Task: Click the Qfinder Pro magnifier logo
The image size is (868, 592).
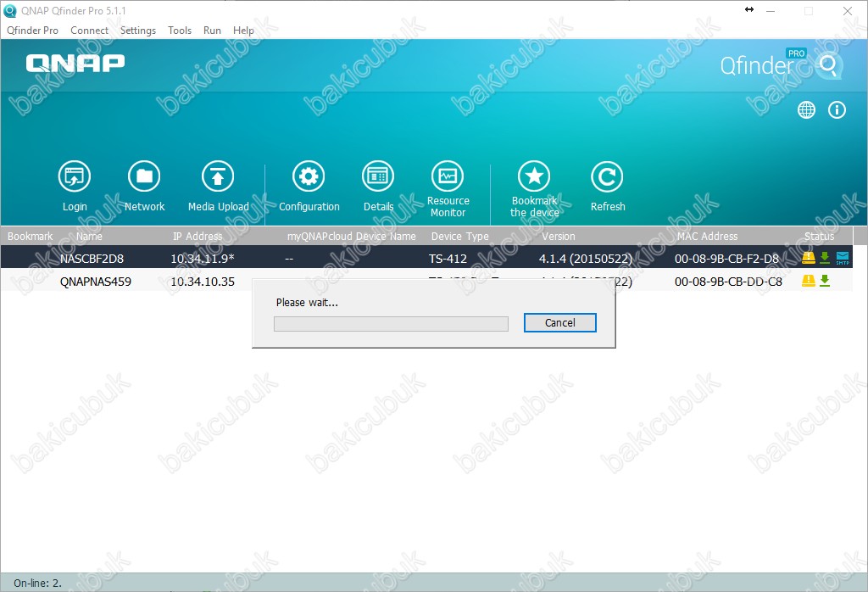Action: click(x=829, y=66)
